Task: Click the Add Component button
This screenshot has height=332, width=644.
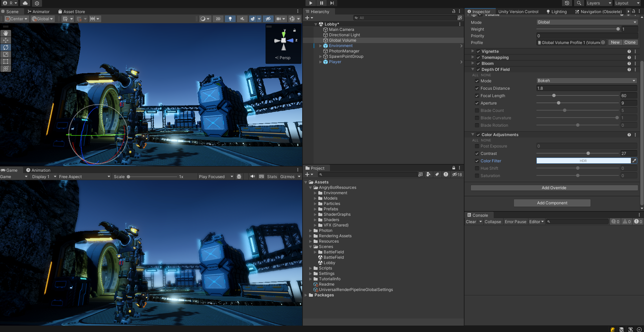Action: pos(552,203)
